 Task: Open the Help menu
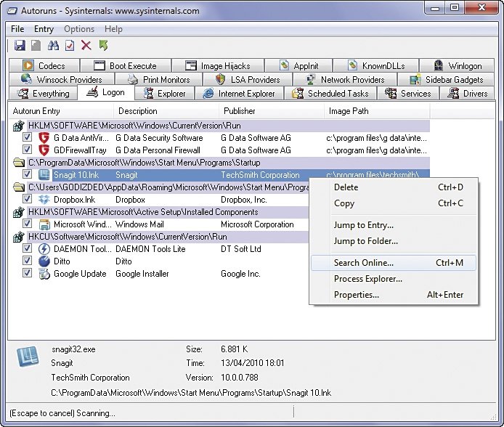(x=113, y=29)
